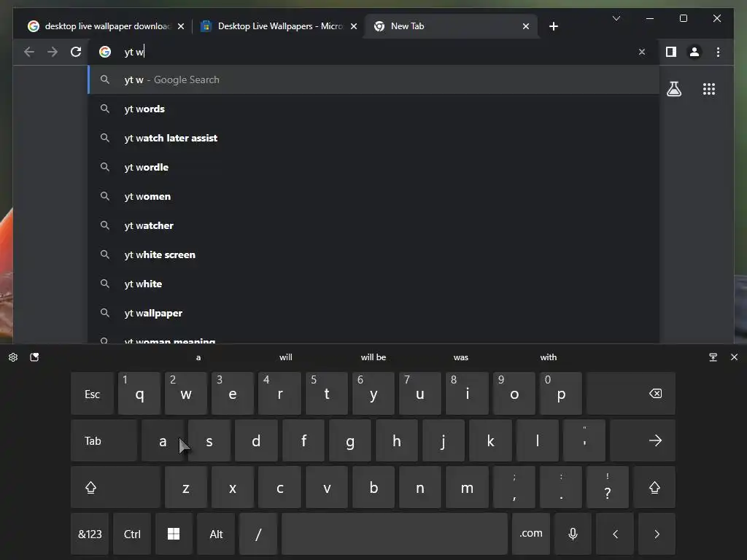747x560 pixels.
Task: Close the touch keyboard
Action: coord(734,357)
